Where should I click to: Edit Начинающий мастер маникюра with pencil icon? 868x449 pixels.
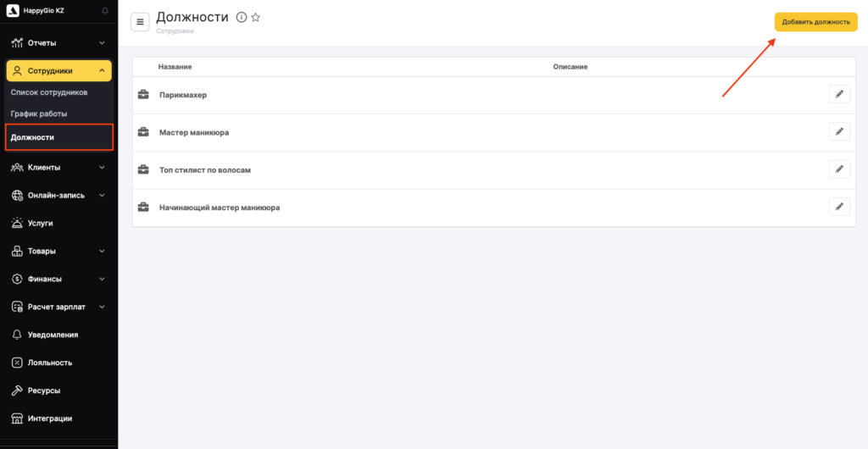point(838,206)
